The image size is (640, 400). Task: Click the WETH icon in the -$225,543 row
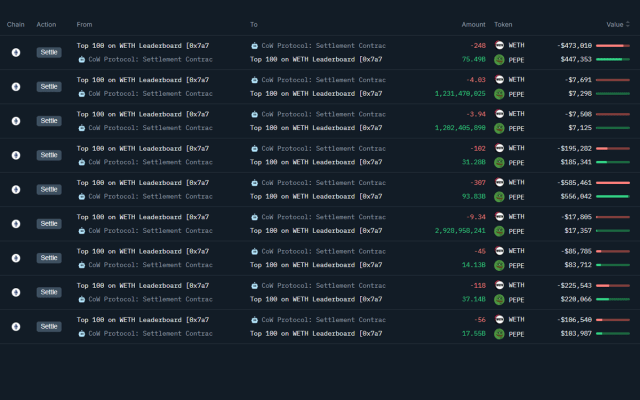tap(499, 285)
